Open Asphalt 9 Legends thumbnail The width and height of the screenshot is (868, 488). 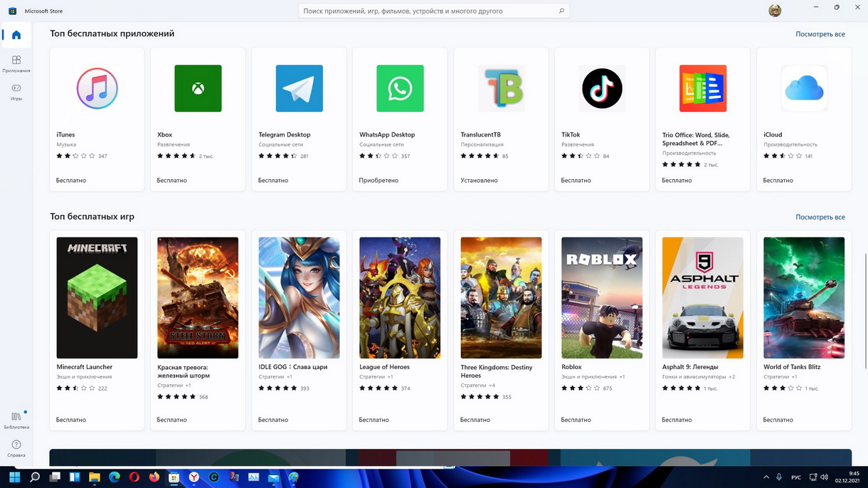[x=703, y=298]
